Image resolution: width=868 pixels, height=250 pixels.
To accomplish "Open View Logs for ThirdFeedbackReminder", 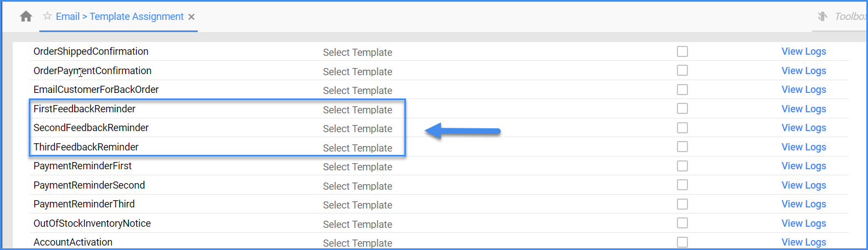I will point(804,147).
